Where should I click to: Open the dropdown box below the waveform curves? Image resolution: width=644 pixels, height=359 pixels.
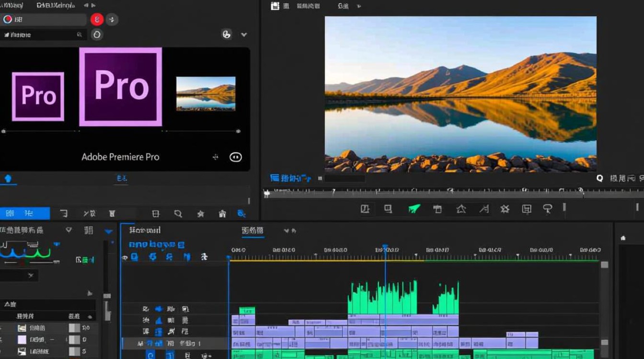tap(19, 275)
